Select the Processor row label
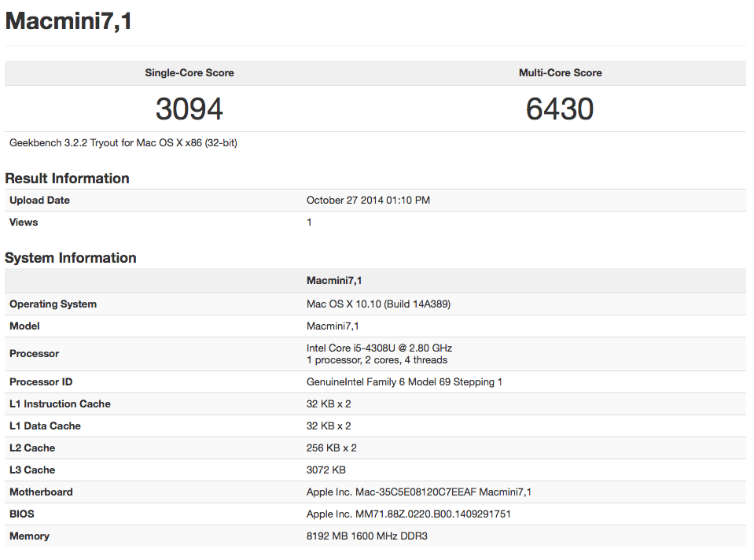Screen dimensions: 754x560 34,354
